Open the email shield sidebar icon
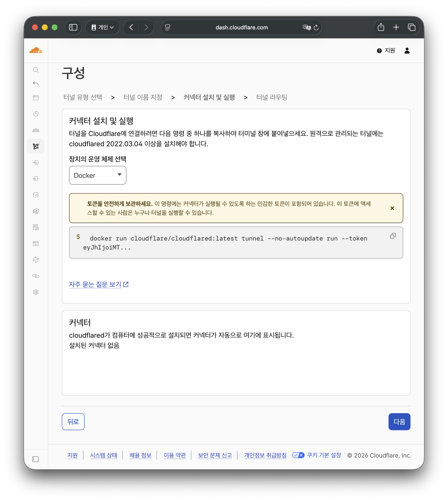The image size is (448, 501). click(36, 211)
